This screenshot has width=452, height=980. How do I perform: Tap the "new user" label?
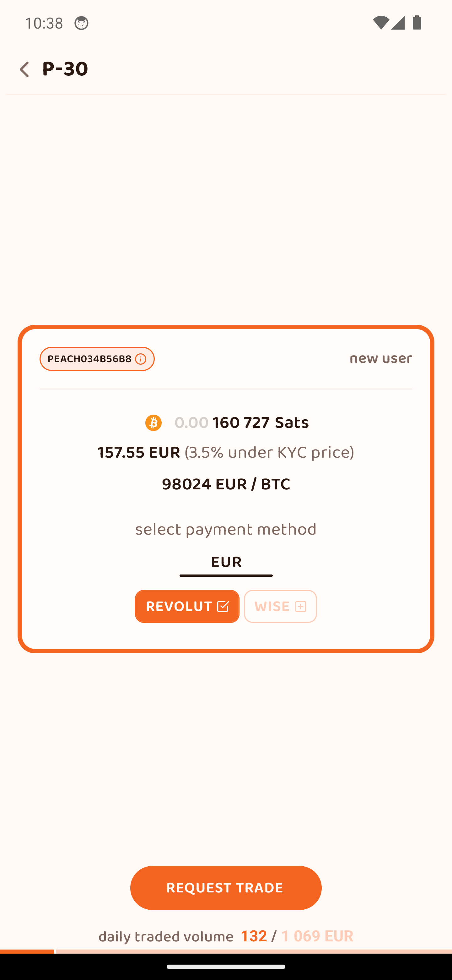coord(380,359)
